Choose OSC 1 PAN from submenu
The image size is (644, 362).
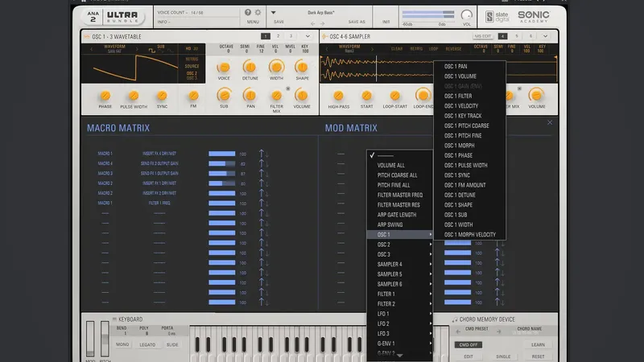click(x=469, y=66)
